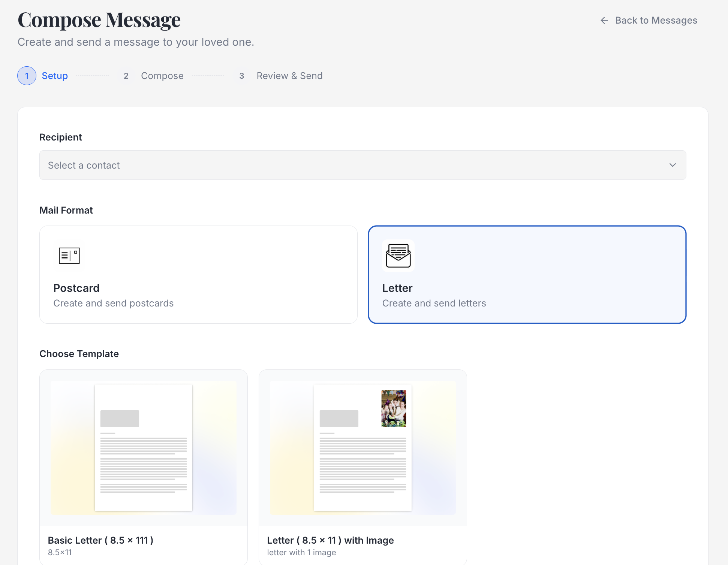This screenshot has width=728, height=565.
Task: Select the Letter mail format card
Action: point(527,274)
